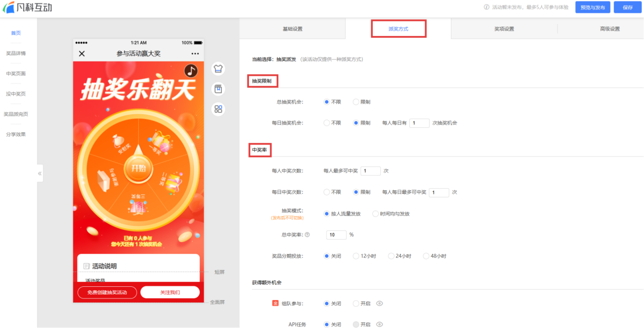The width and height of the screenshot is (644, 328).
Task: Click the eye icon beside API任务
Action: [379, 324]
